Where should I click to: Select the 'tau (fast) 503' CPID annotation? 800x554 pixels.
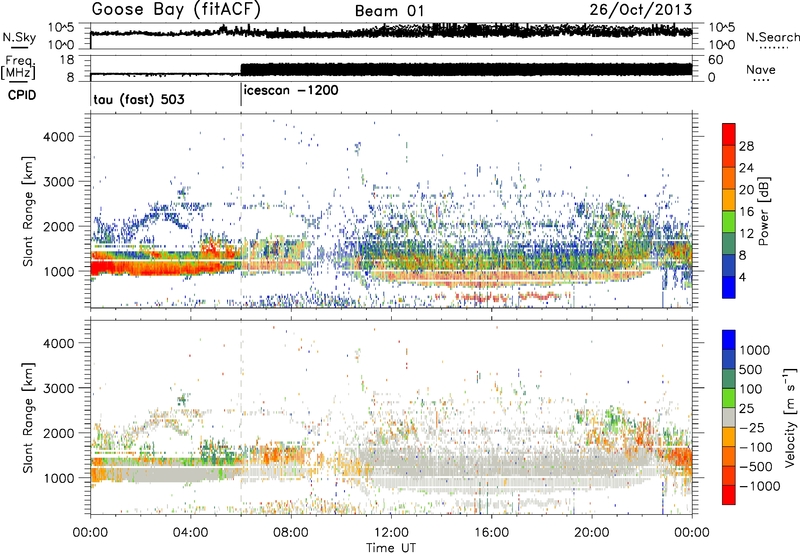(x=139, y=99)
